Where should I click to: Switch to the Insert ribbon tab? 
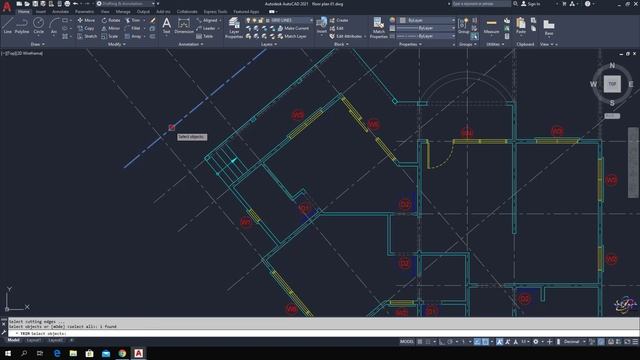pos(41,12)
